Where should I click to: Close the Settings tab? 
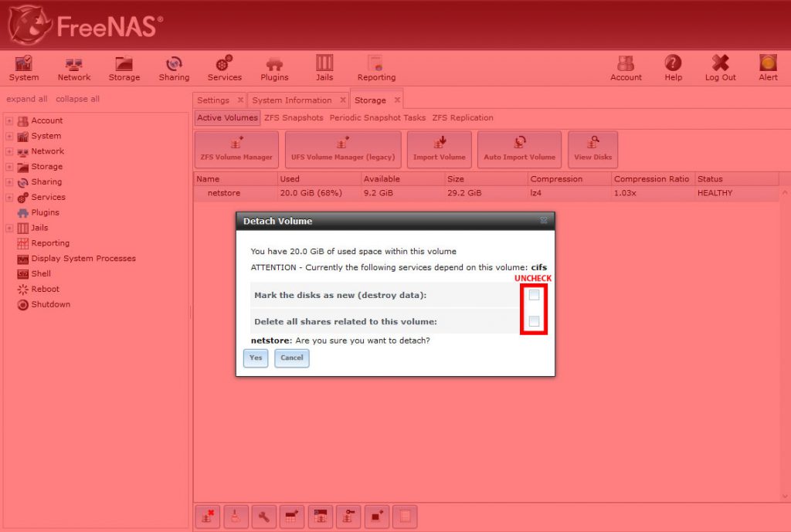tap(241, 100)
